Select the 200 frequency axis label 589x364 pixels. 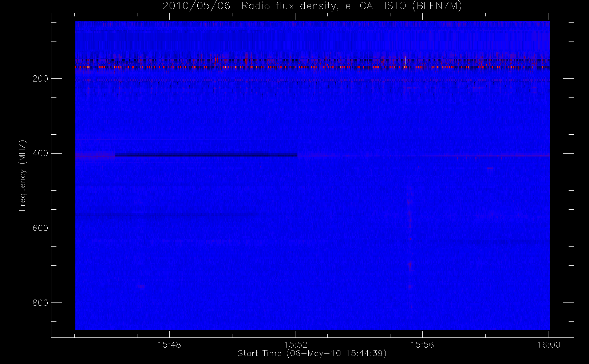(40, 79)
